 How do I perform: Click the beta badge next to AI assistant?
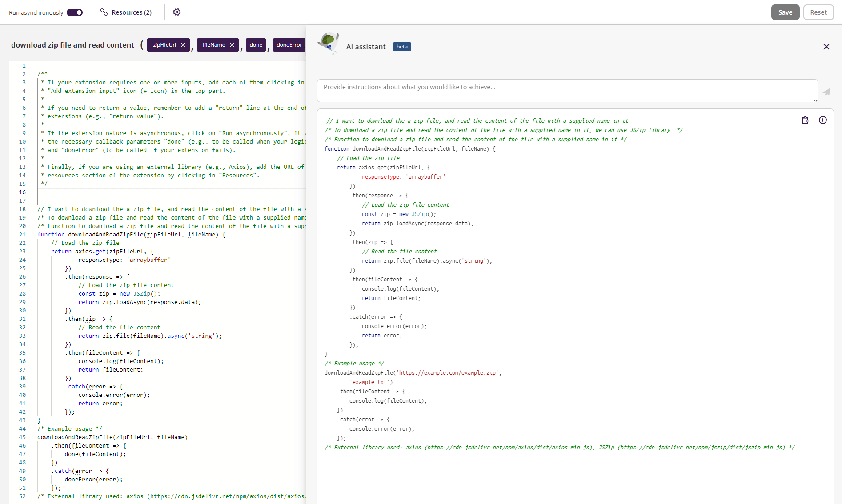[x=401, y=46]
